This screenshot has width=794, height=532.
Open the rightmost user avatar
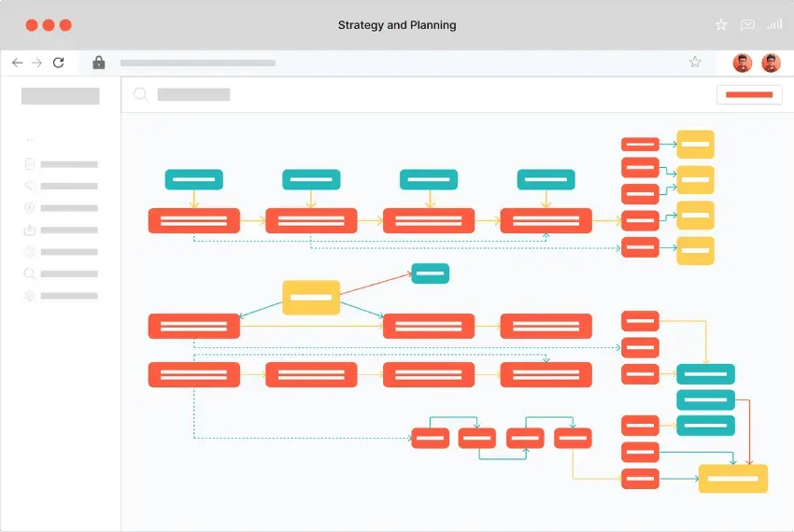771,63
